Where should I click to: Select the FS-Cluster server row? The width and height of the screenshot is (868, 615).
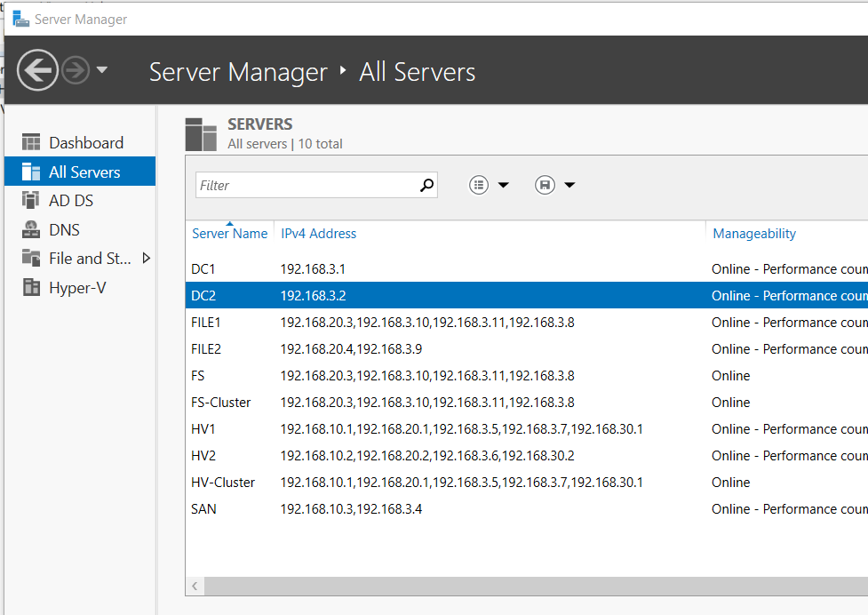click(x=527, y=403)
